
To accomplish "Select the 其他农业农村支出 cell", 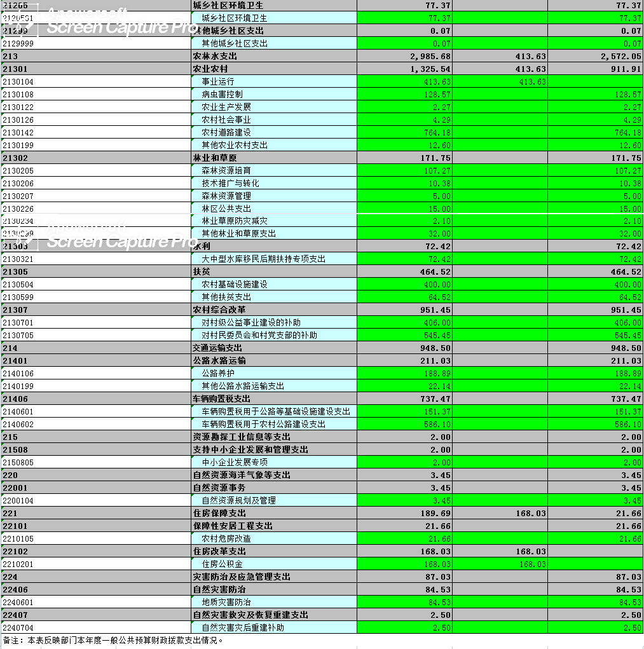I will click(274, 145).
